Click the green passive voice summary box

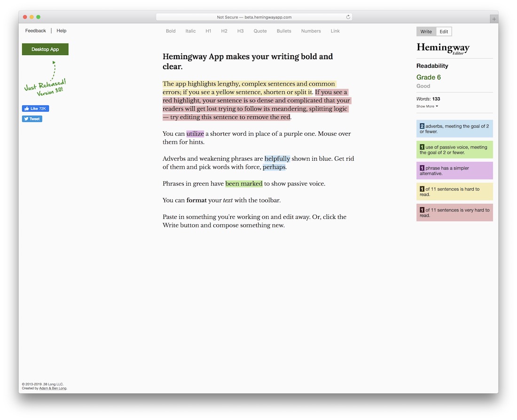454,150
